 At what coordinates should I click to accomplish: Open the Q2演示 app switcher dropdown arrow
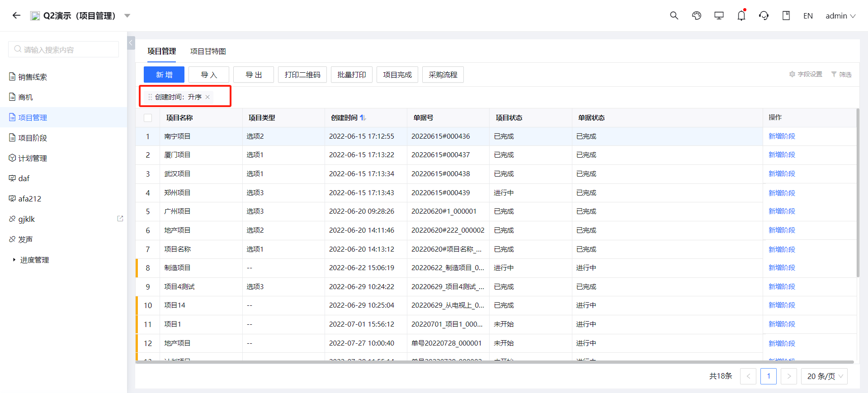[x=127, y=16]
